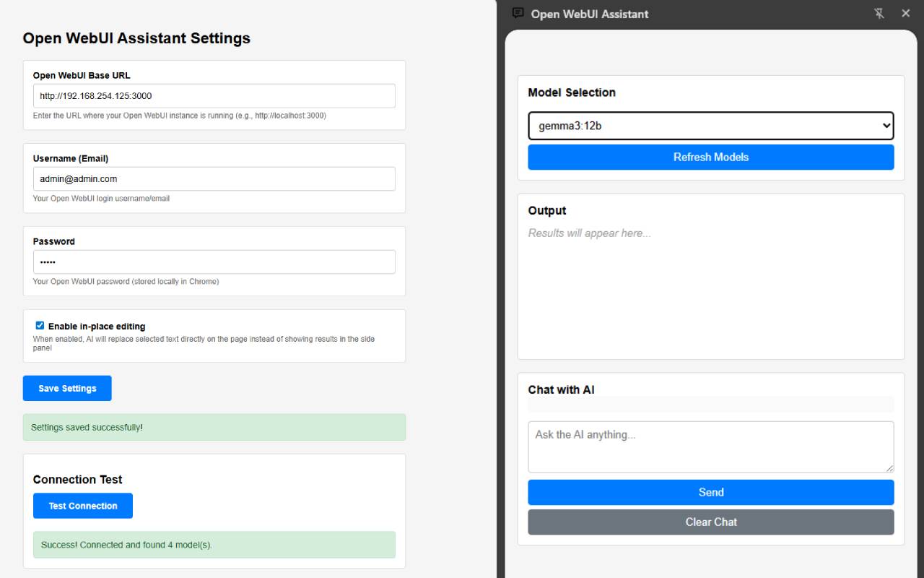This screenshot has width=924, height=578.
Task: Click the 'stored locally in Chrome' password hint
Action: 126,282
